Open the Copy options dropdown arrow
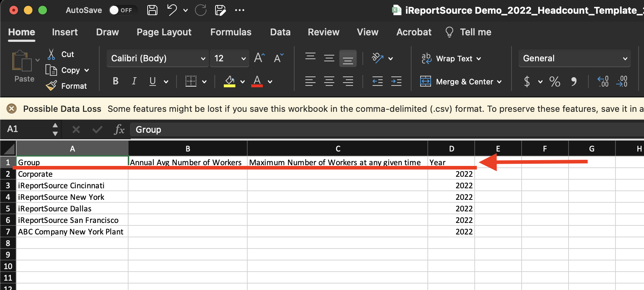Image resolution: width=644 pixels, height=290 pixels. coord(87,70)
